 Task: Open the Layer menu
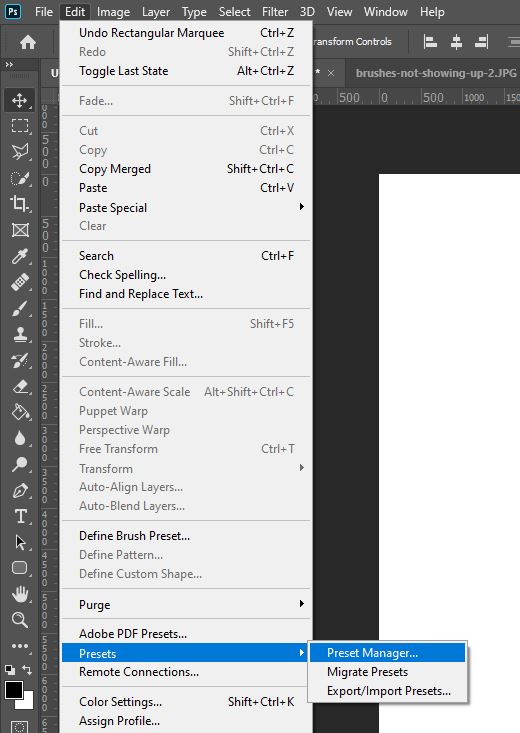tap(156, 11)
